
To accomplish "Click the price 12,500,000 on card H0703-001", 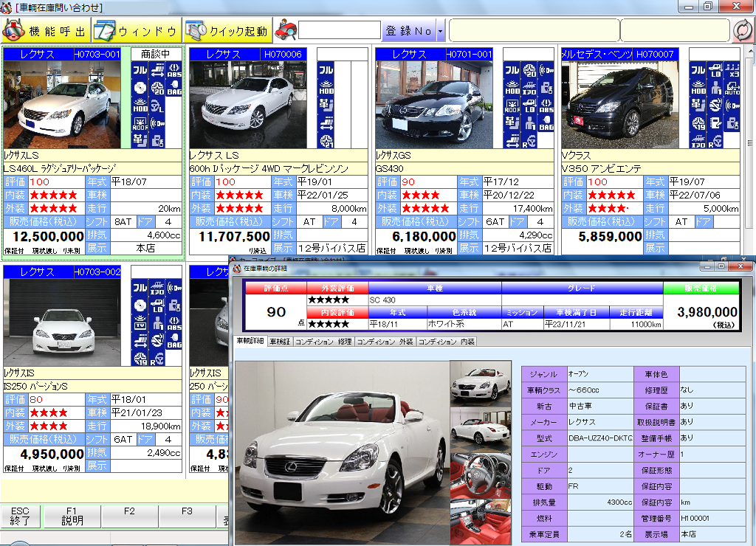I will point(48,236).
